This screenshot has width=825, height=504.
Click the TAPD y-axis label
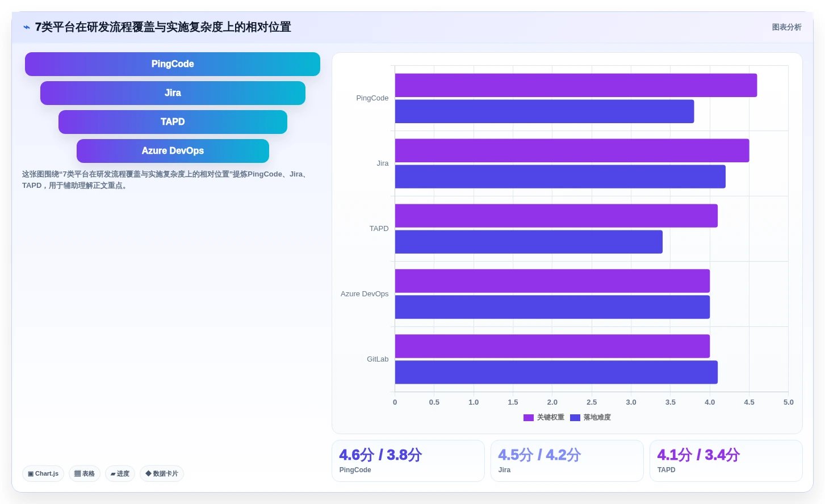(379, 229)
